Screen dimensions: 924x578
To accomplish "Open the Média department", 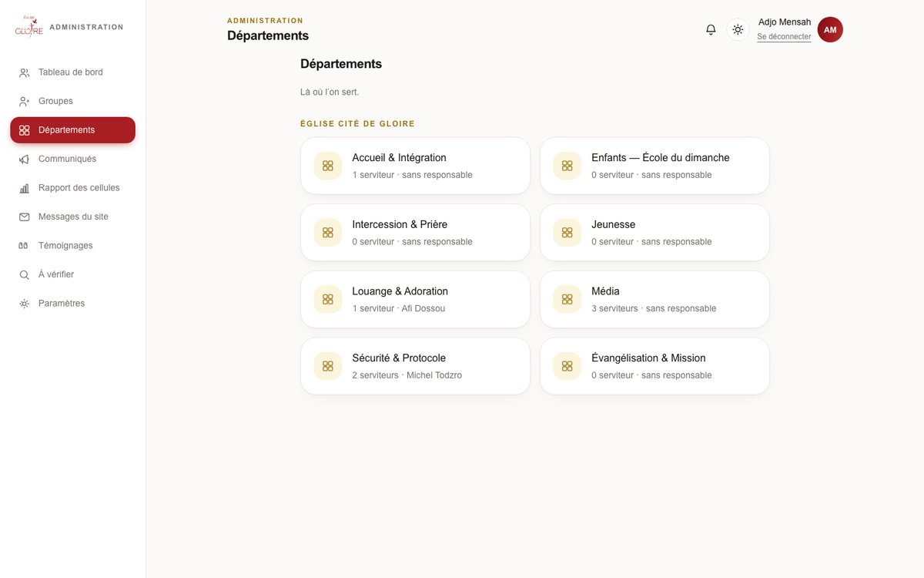I will coord(654,299).
